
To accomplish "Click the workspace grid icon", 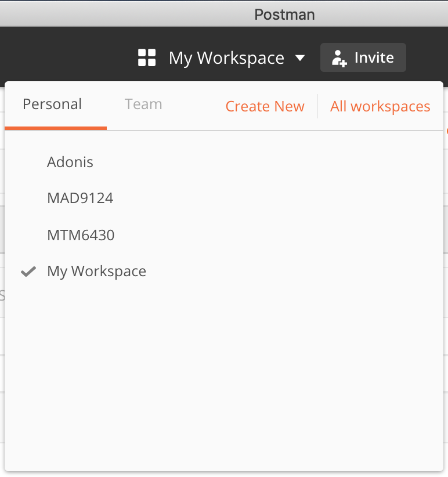I will pyautogui.click(x=147, y=57).
